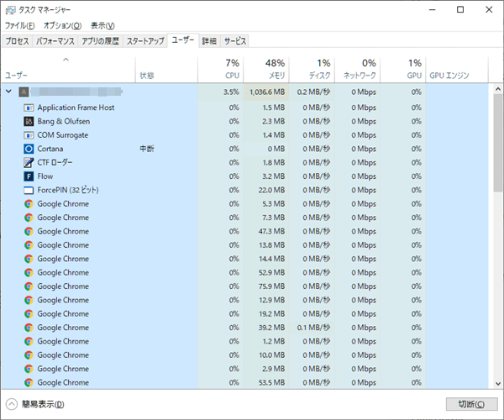Sort by the ユーザー column header
Screen dimensions: 504x420
coord(68,70)
